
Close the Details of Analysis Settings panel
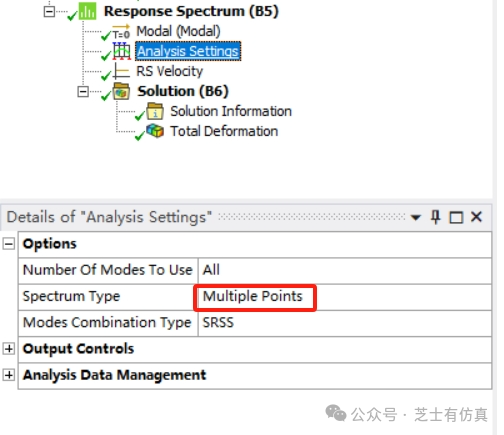[476, 217]
